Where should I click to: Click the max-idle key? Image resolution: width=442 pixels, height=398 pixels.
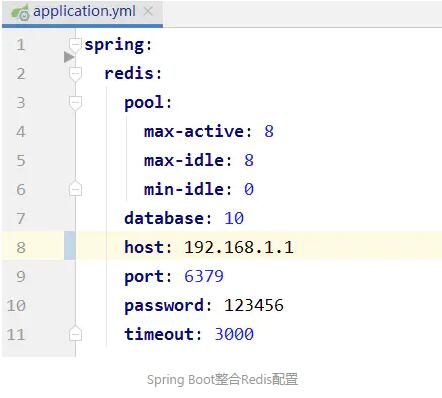tap(184, 161)
